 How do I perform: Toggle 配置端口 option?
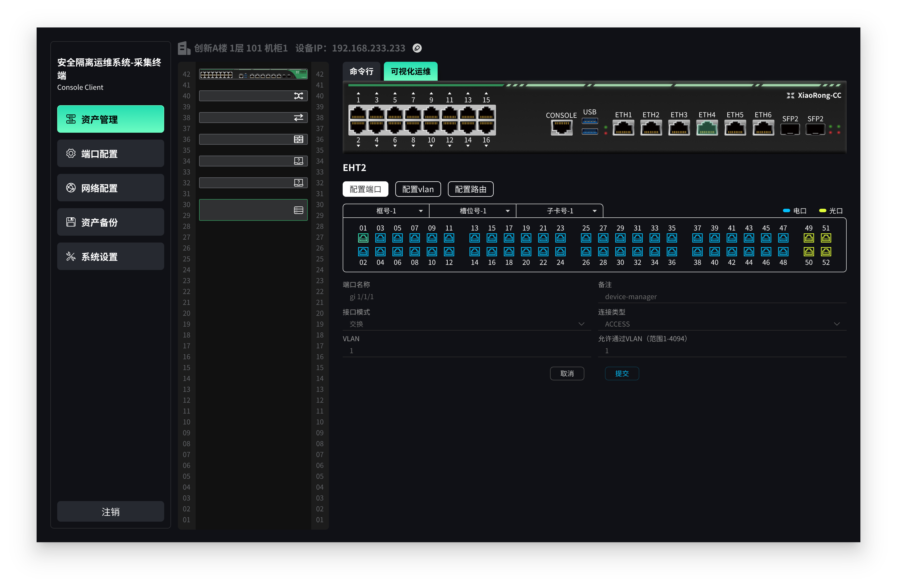[x=365, y=189]
